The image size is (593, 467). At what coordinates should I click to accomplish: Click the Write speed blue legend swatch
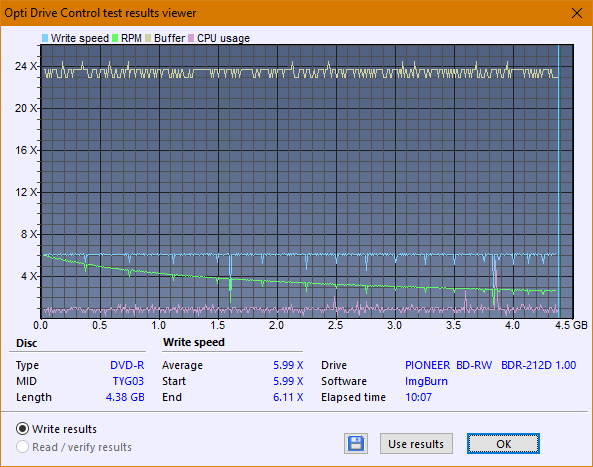pos(45,38)
